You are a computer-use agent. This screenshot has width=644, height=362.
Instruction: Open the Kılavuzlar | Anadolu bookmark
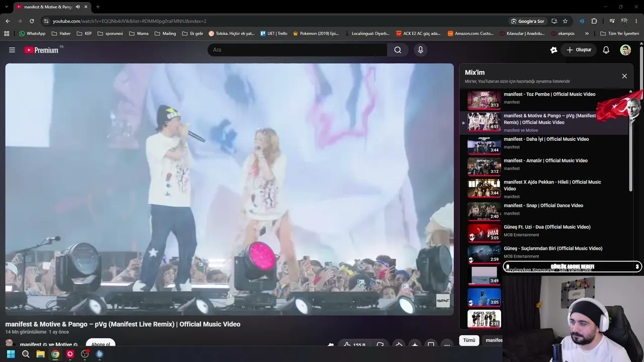tap(522, 34)
